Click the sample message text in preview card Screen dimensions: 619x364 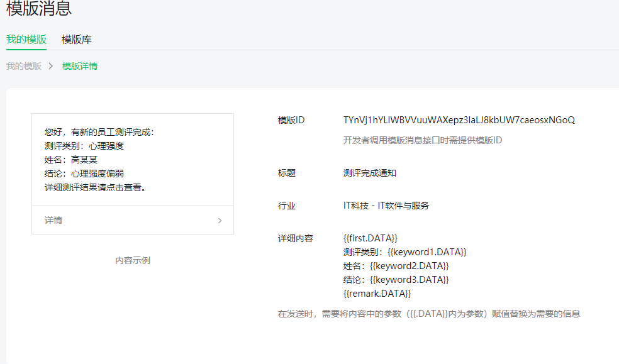pos(99,160)
